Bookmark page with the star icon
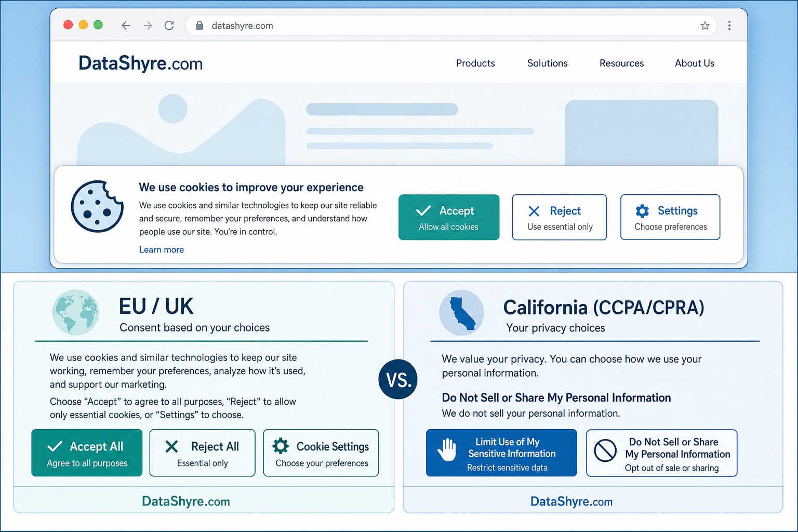The height and width of the screenshot is (532, 798). point(705,25)
